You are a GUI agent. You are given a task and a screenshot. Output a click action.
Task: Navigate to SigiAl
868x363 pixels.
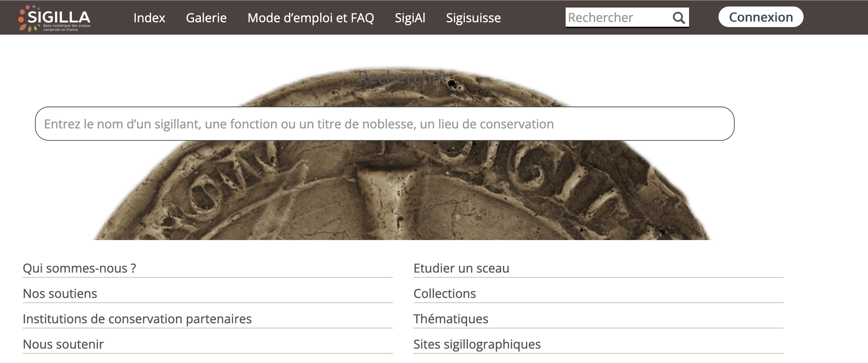(x=410, y=18)
